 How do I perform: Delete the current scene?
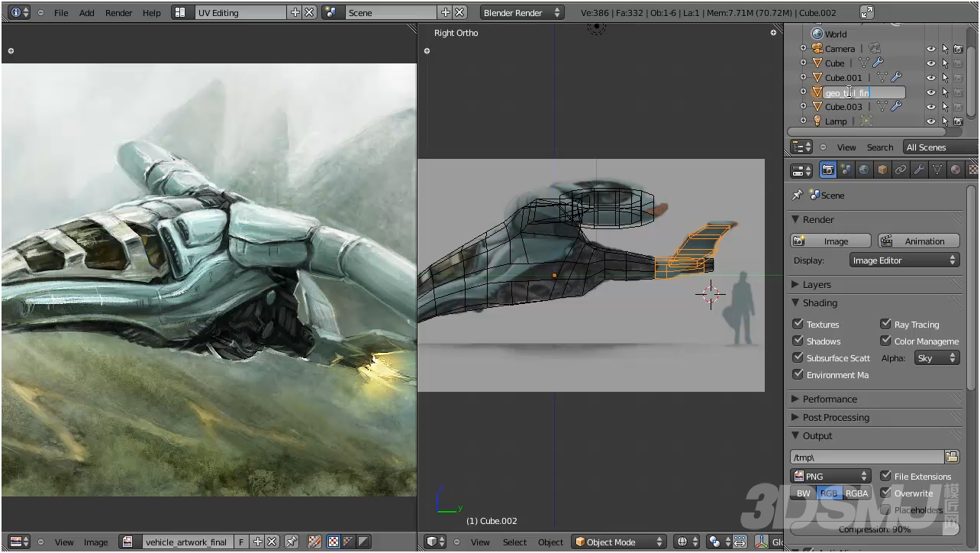pyautogui.click(x=459, y=12)
